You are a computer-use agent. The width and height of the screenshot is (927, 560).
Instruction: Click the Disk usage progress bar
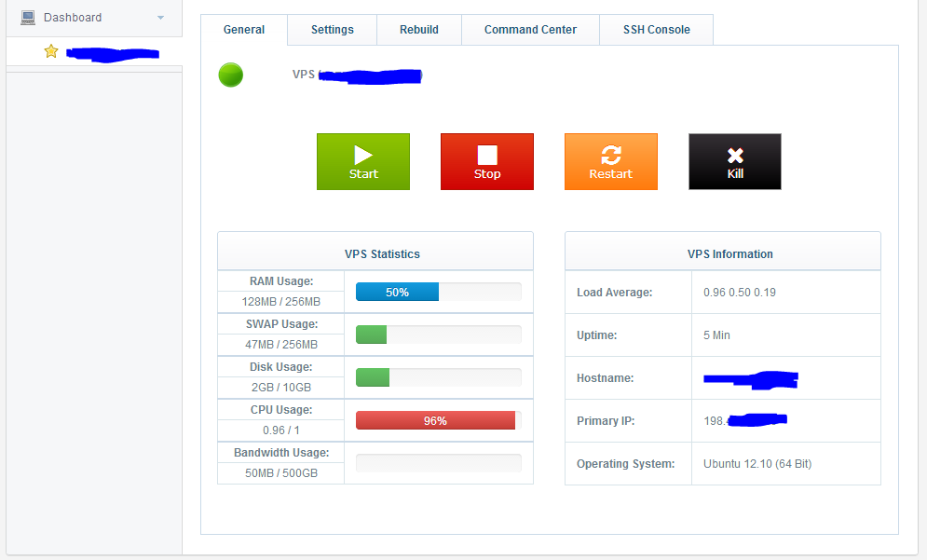point(439,377)
